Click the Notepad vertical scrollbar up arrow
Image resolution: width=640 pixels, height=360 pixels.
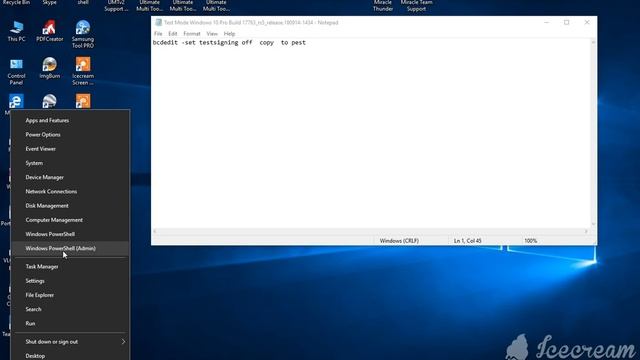click(593, 42)
